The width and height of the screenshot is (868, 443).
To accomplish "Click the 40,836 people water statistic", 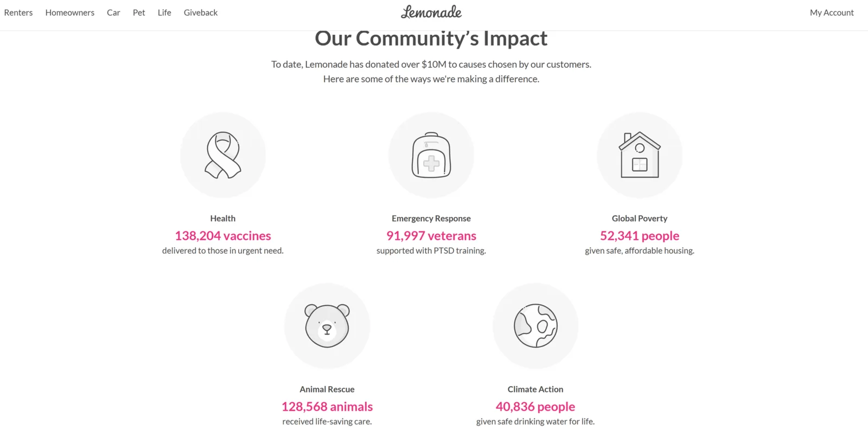I will pyautogui.click(x=535, y=407).
